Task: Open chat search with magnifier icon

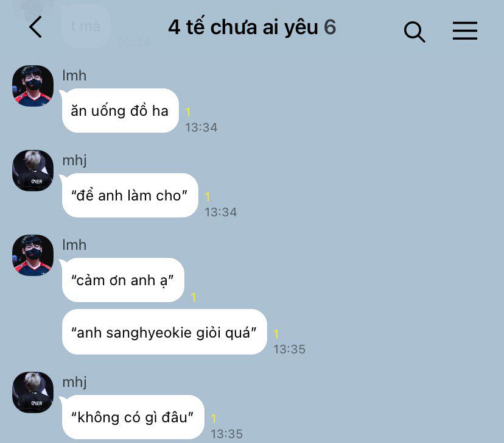Action: point(415,32)
